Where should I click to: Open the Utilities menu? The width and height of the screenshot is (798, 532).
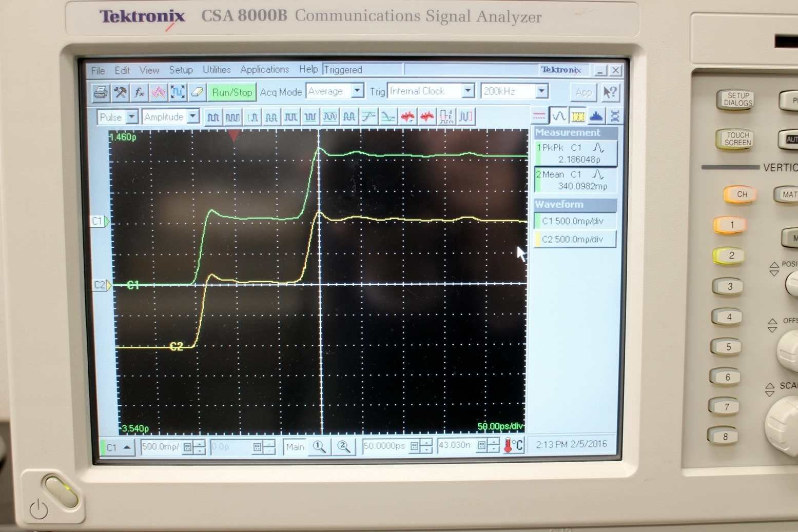(217, 69)
